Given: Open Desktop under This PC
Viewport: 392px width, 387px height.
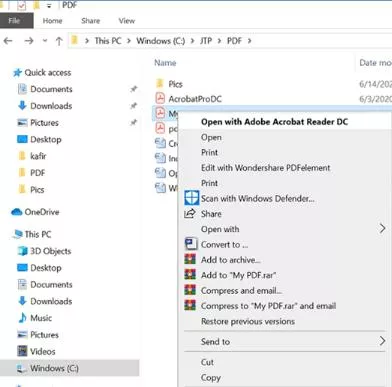Looking at the screenshot, I should point(46,268).
